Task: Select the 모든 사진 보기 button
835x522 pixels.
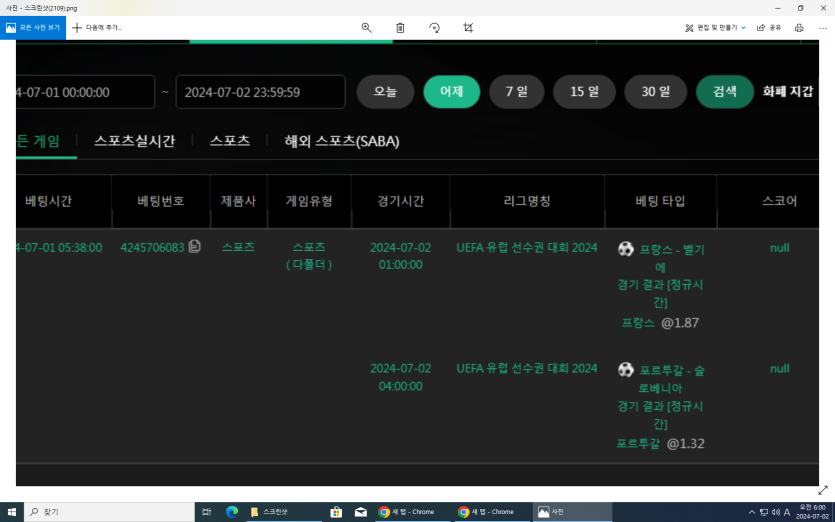Action: pos(33,28)
